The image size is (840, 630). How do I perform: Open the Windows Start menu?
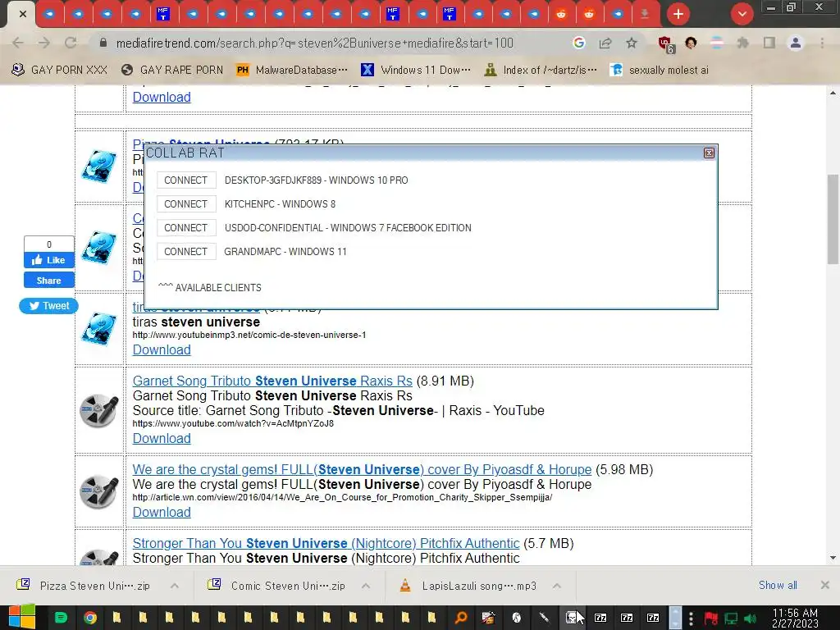click(x=21, y=617)
